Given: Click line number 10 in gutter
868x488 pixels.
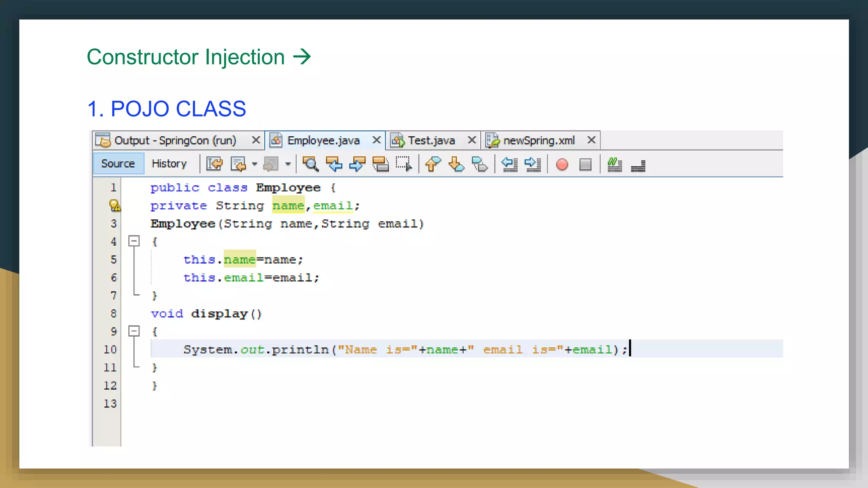Looking at the screenshot, I should 110,349.
